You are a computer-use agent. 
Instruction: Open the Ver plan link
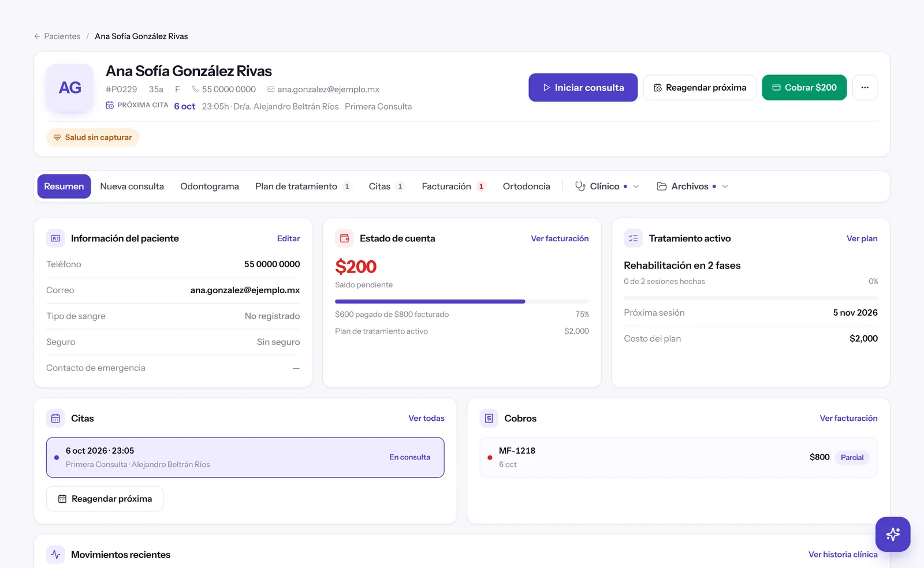pos(862,238)
